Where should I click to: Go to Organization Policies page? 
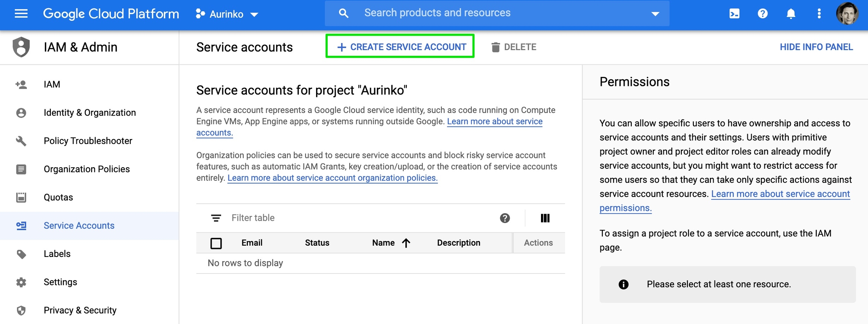[x=87, y=169]
